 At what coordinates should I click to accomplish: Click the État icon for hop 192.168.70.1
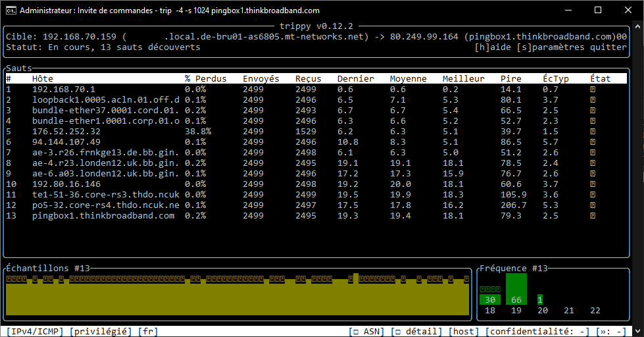click(593, 89)
